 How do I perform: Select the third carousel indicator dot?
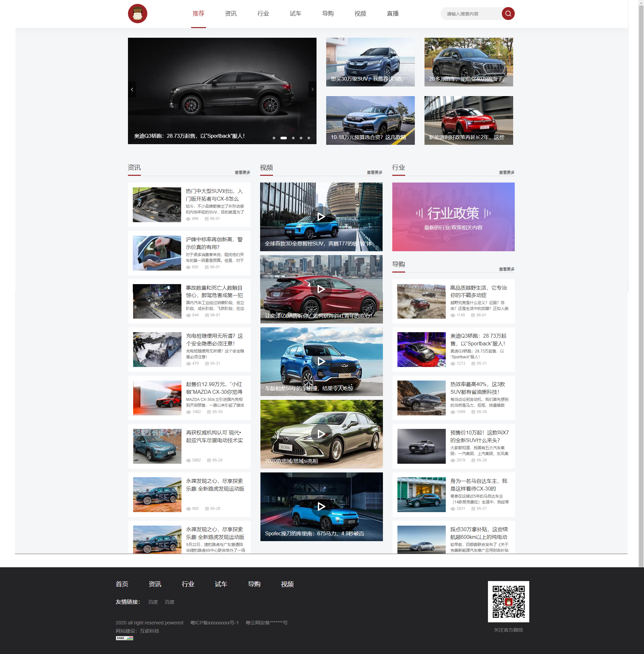[293, 138]
